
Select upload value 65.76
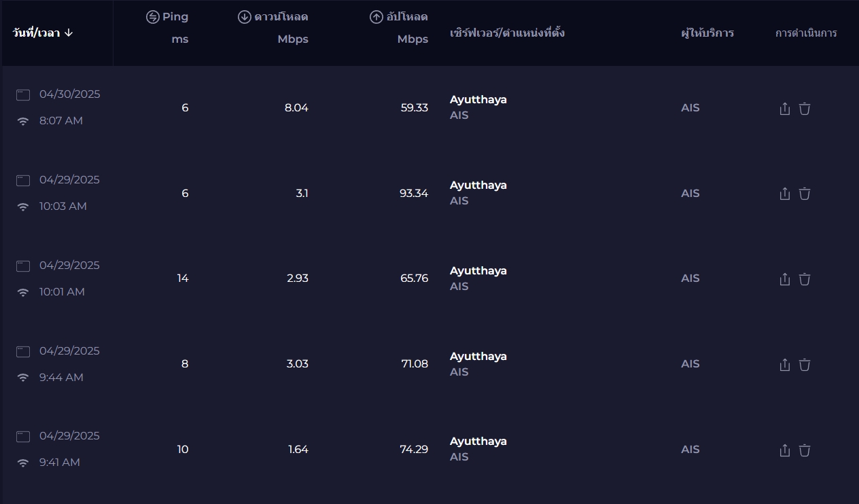pos(414,278)
